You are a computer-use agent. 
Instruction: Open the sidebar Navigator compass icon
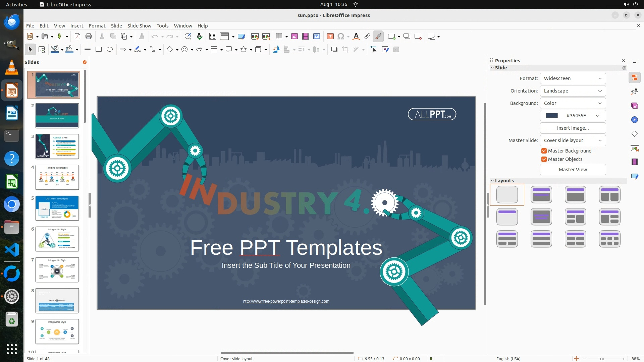[x=634, y=120]
